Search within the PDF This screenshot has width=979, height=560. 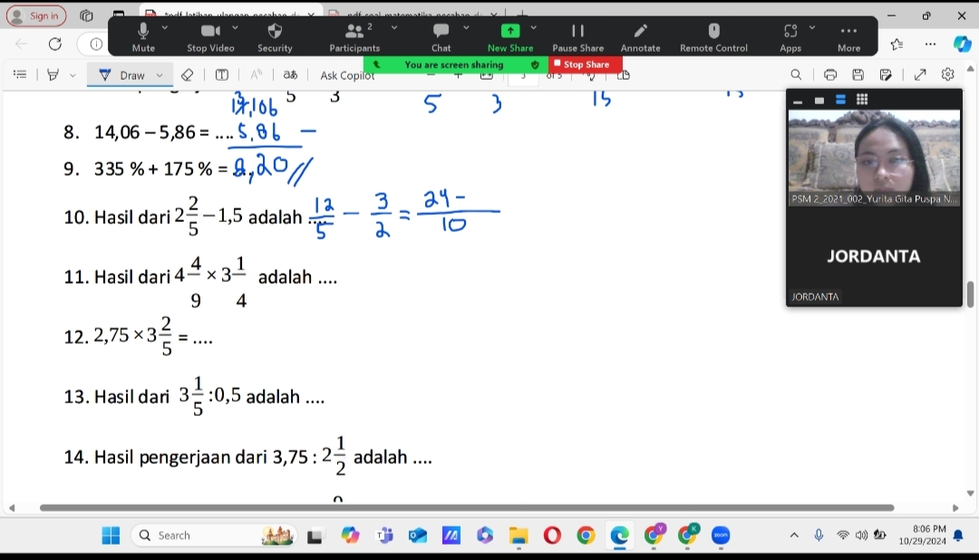(796, 75)
